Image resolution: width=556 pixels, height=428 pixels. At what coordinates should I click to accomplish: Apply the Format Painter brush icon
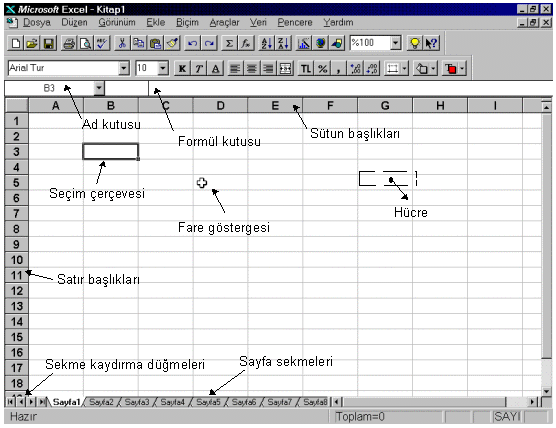coord(173,44)
